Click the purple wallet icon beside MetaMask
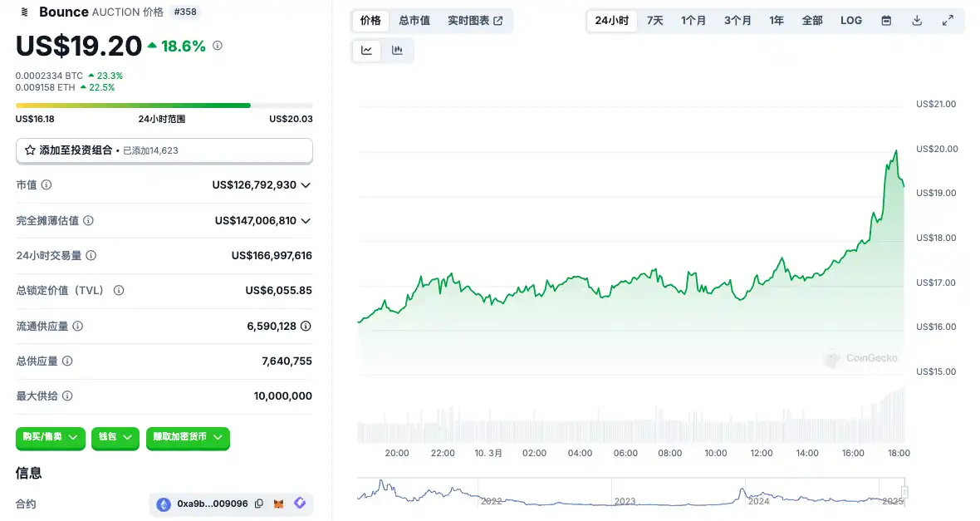This screenshot has height=521, width=980. 300,503
